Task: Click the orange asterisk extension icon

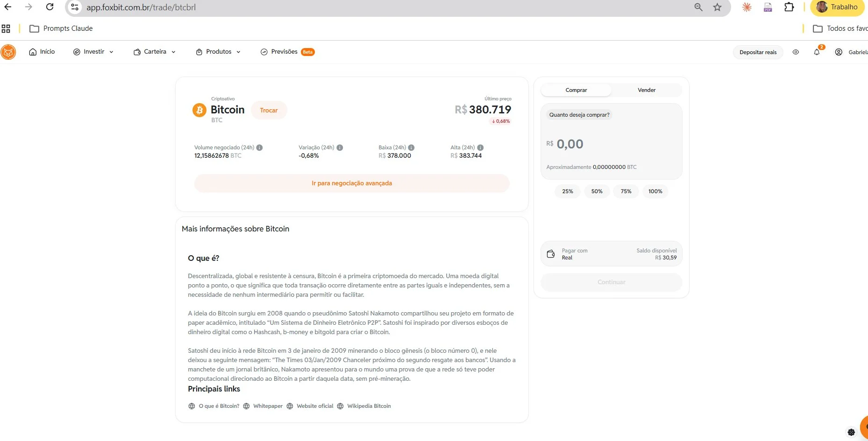Action: [747, 7]
